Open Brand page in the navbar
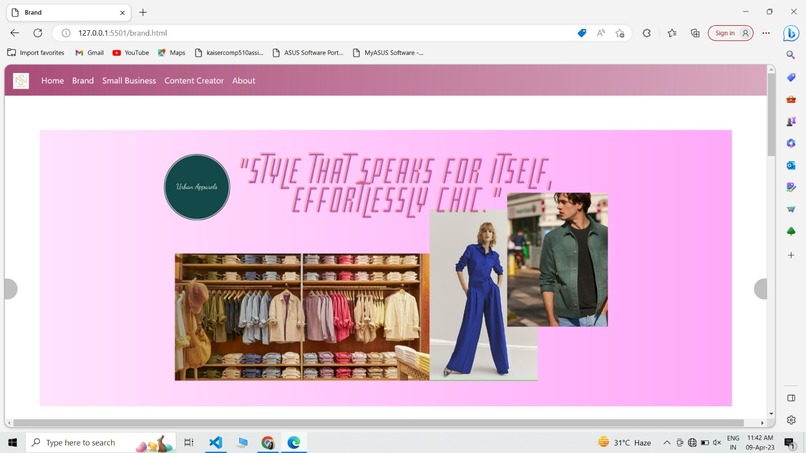Image resolution: width=806 pixels, height=453 pixels. coord(83,81)
